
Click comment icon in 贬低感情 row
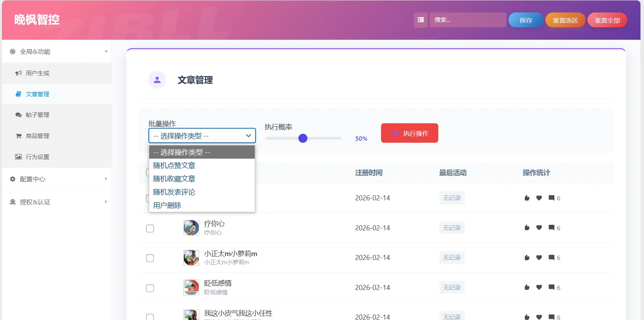551,287
